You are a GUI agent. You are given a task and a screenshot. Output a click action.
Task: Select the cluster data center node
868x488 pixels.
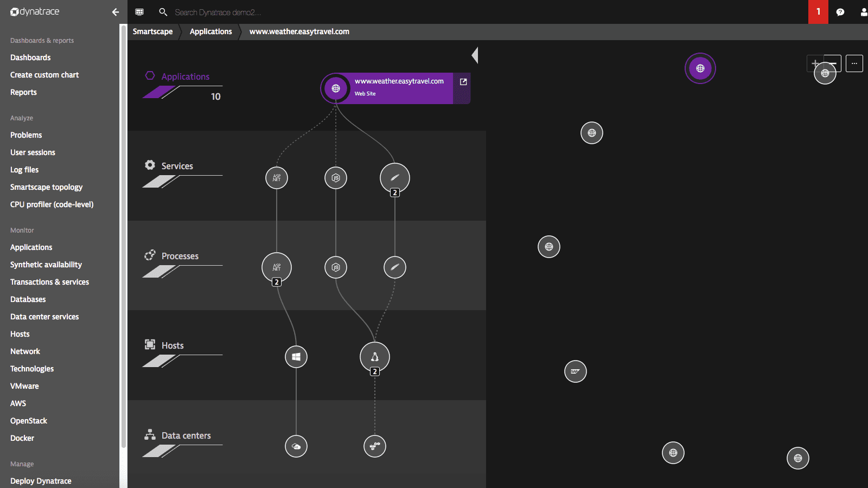(x=375, y=446)
